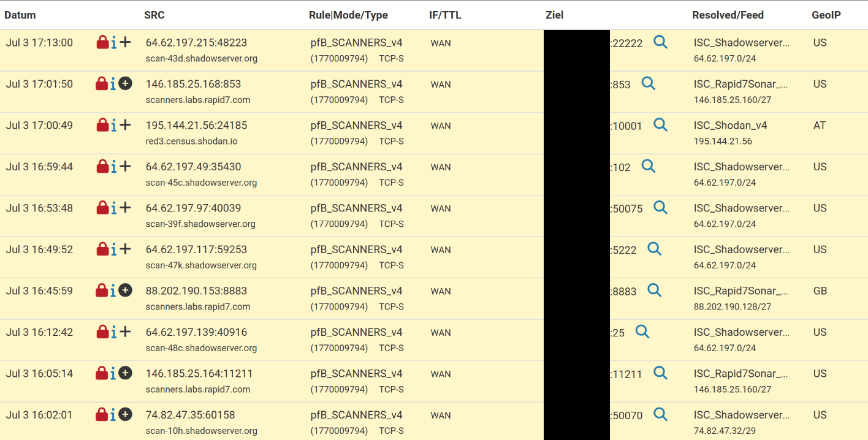Click the magnifier next to port 22222
The width and height of the screenshot is (868, 440).
tap(660, 42)
